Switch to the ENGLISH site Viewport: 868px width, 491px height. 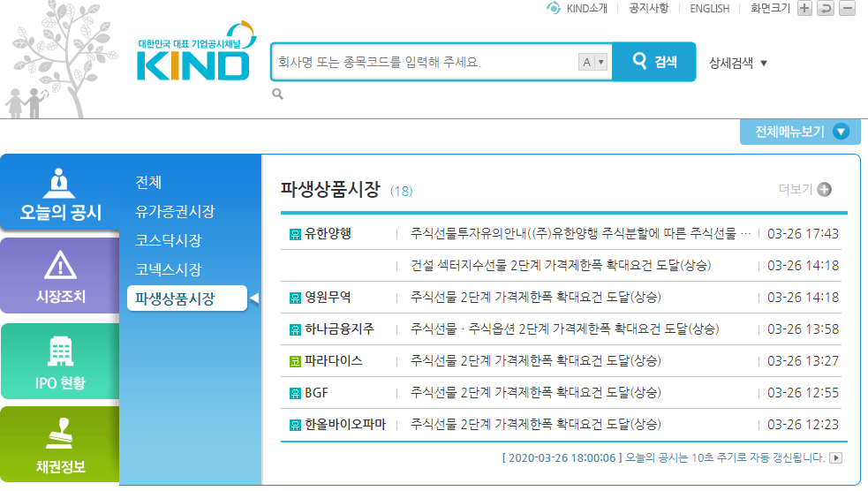[x=710, y=8]
